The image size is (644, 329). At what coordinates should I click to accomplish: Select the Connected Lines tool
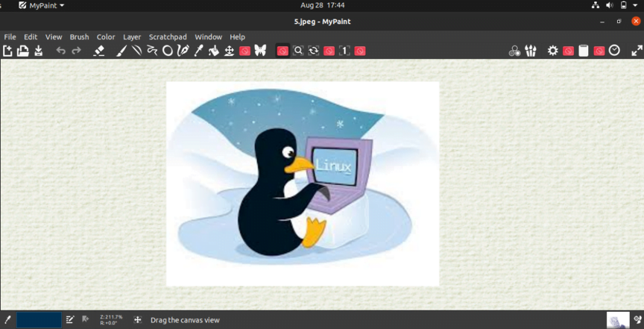click(152, 51)
